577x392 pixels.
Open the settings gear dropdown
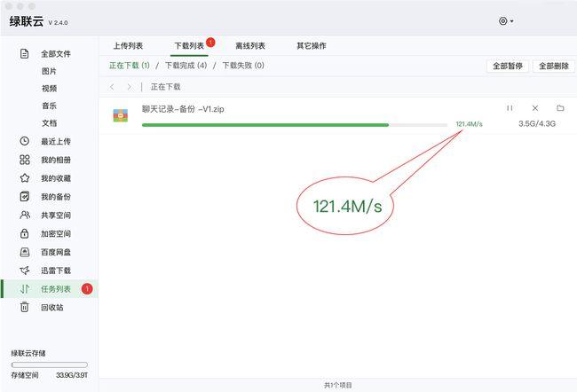tap(506, 21)
